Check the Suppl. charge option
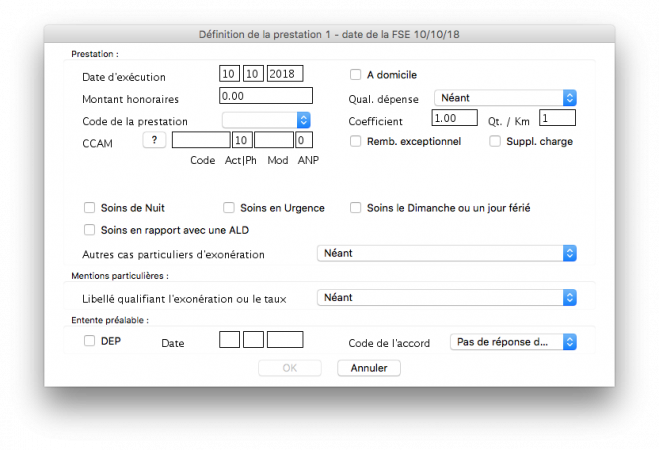The height and width of the screenshot is (450, 659). click(x=495, y=141)
